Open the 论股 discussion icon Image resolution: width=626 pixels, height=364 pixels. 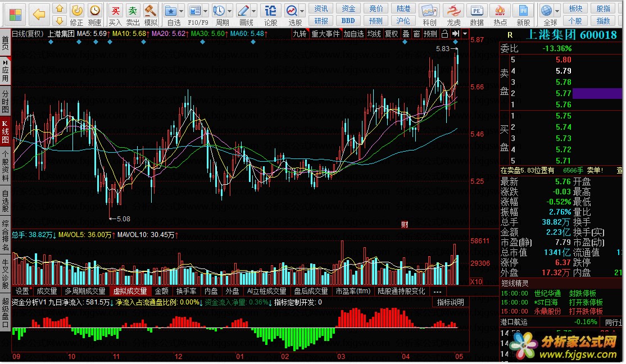point(271,15)
